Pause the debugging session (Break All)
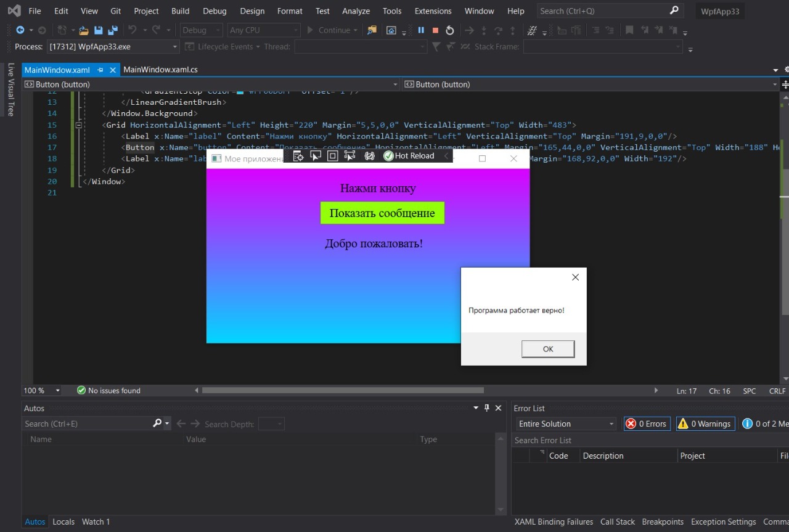This screenshot has height=532, width=789. 421,30
